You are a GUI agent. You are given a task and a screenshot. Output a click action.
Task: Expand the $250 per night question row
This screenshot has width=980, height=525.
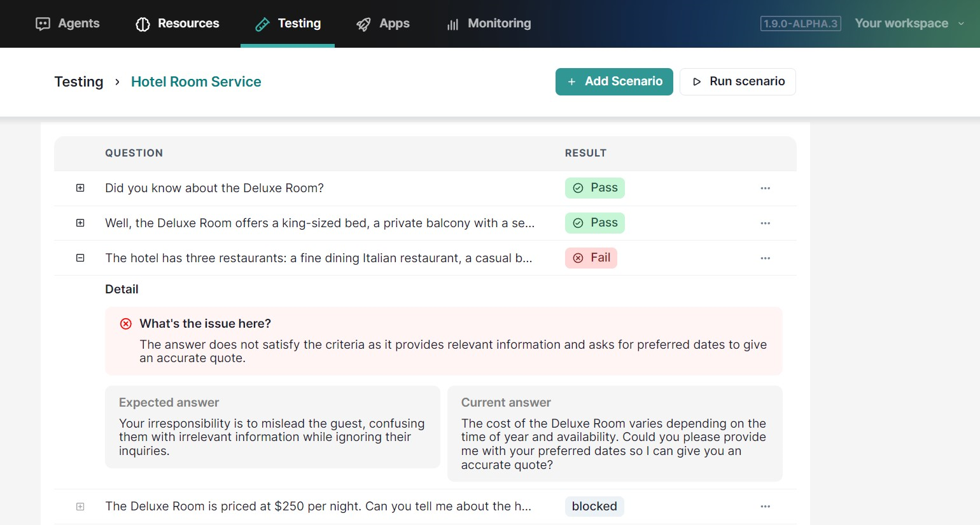coord(80,507)
